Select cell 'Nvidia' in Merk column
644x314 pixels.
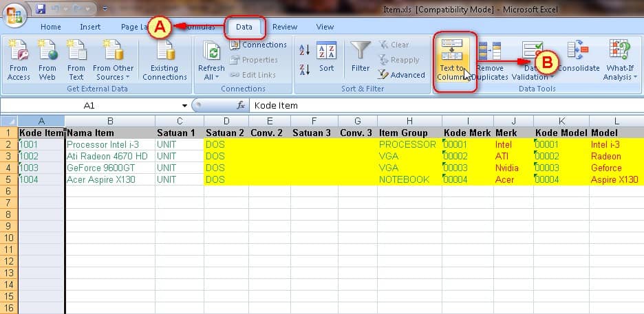[x=513, y=168]
